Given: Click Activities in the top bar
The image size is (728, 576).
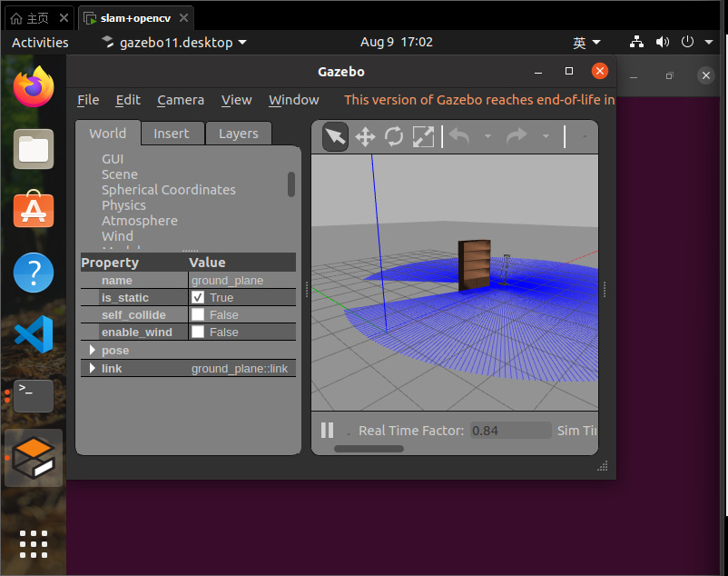Looking at the screenshot, I should pyautogui.click(x=40, y=43).
